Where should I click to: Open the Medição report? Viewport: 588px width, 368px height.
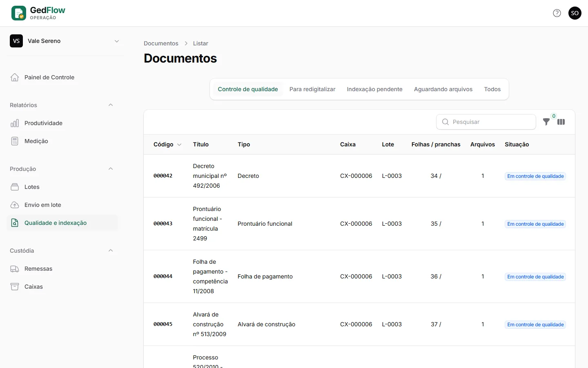[x=62, y=141]
